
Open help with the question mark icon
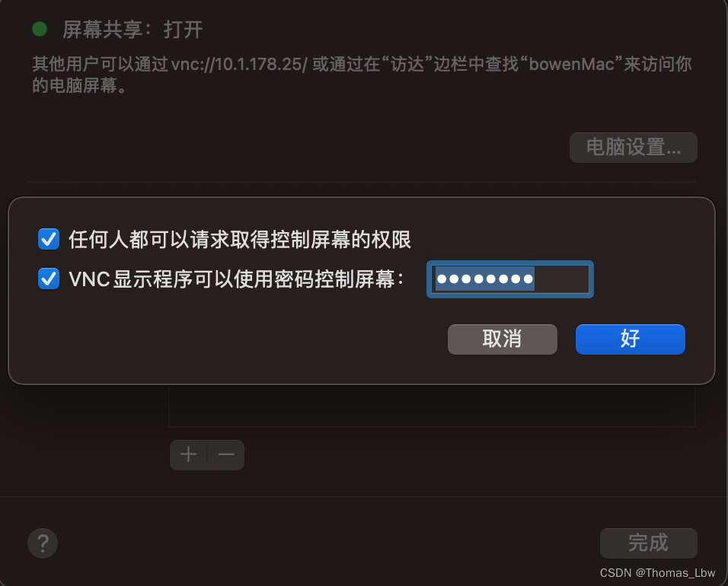pyautogui.click(x=43, y=543)
